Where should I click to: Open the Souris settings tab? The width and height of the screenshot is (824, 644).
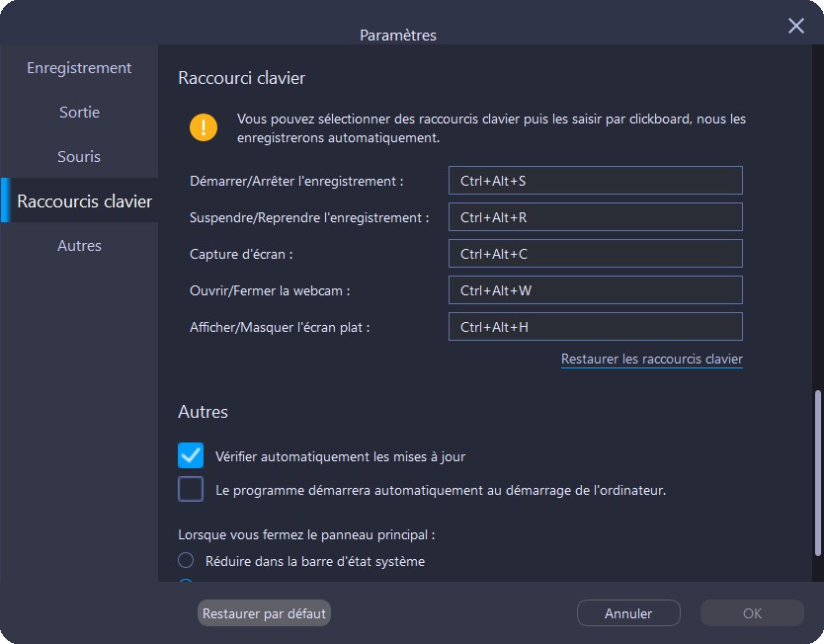point(79,157)
